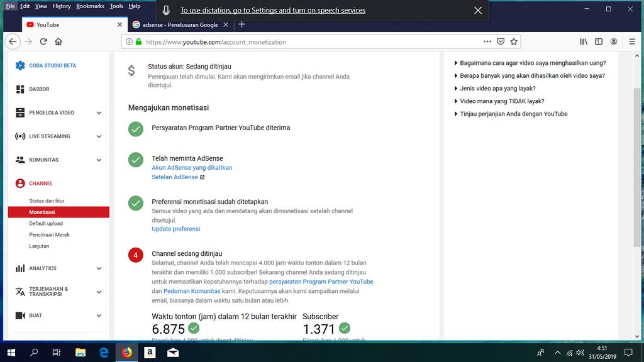Close the adsense Google search tab
The width and height of the screenshot is (644, 362).
[x=226, y=25]
